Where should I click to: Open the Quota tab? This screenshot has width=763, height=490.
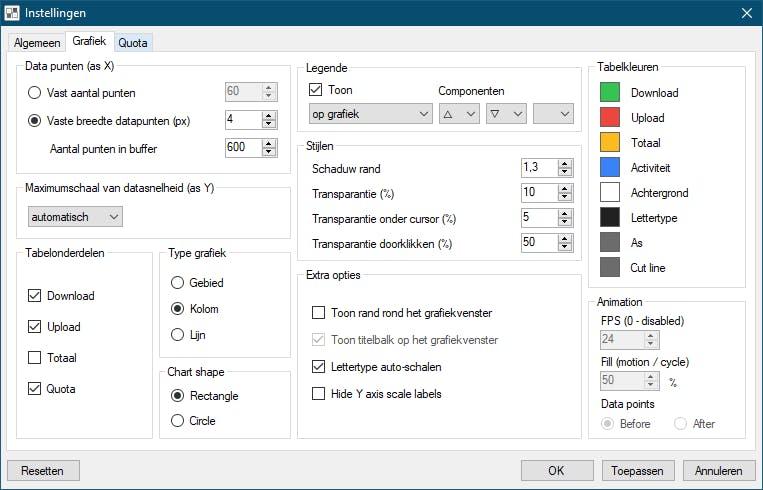coord(133,43)
